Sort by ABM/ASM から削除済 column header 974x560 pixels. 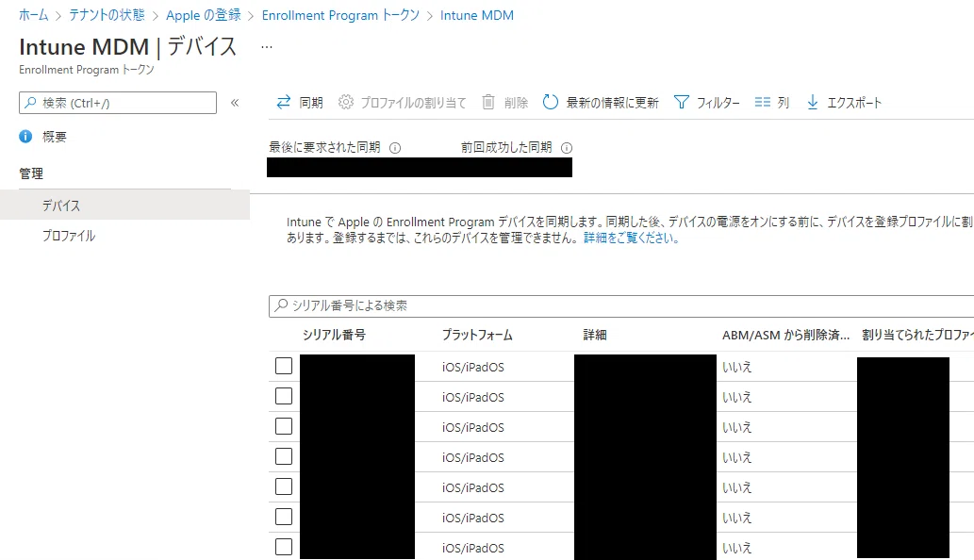tap(785, 335)
